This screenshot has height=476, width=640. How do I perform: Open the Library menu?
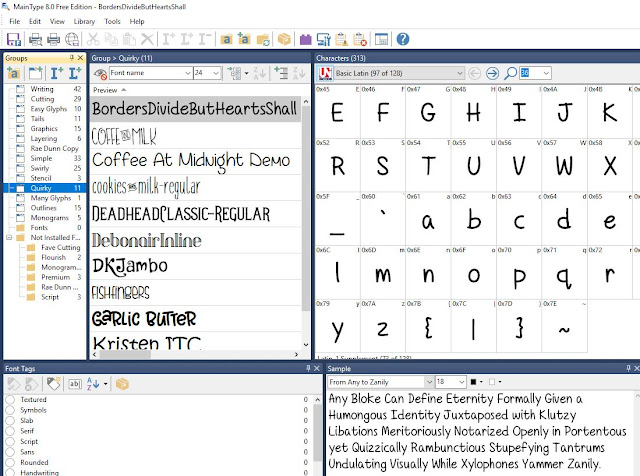pyautogui.click(x=84, y=22)
